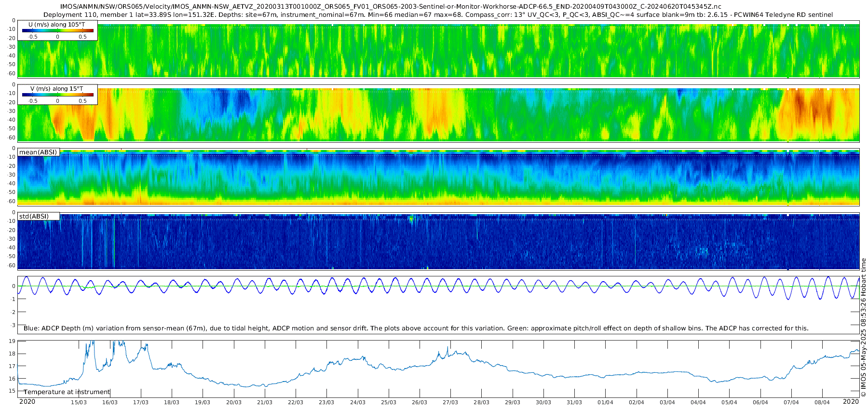Click the blue tidal depth variation curve
This screenshot has height=410, width=868.
click(438, 287)
